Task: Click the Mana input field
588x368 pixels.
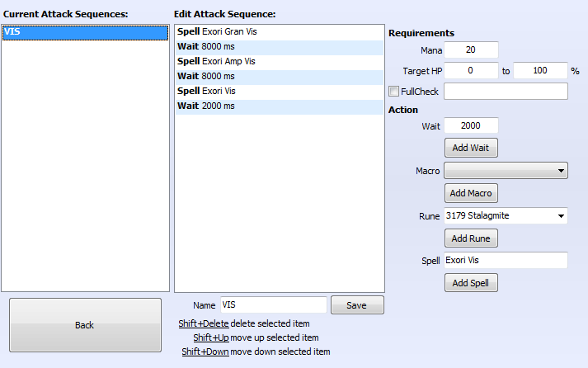Action: coord(471,50)
